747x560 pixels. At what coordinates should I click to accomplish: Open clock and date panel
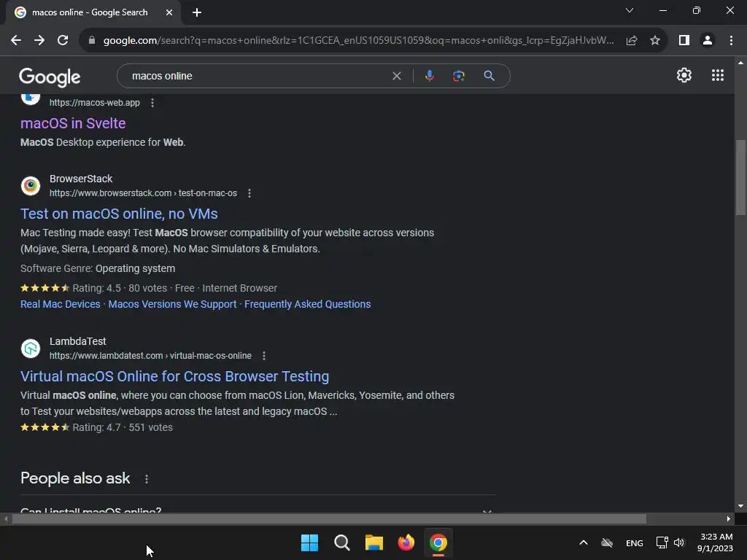coord(715,542)
